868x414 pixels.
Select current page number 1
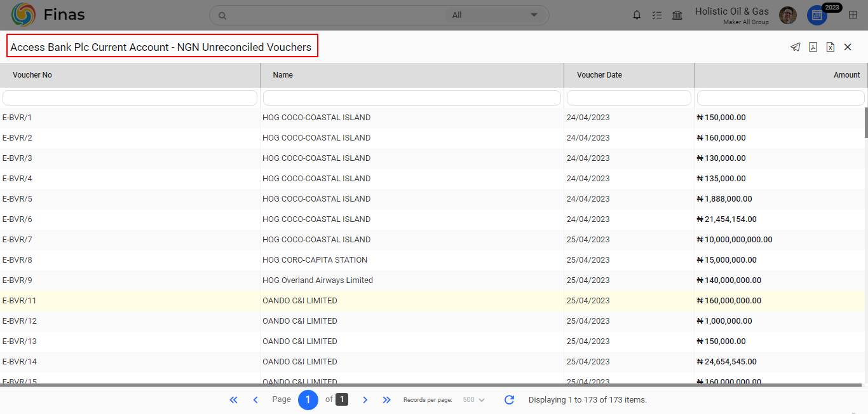click(x=308, y=400)
